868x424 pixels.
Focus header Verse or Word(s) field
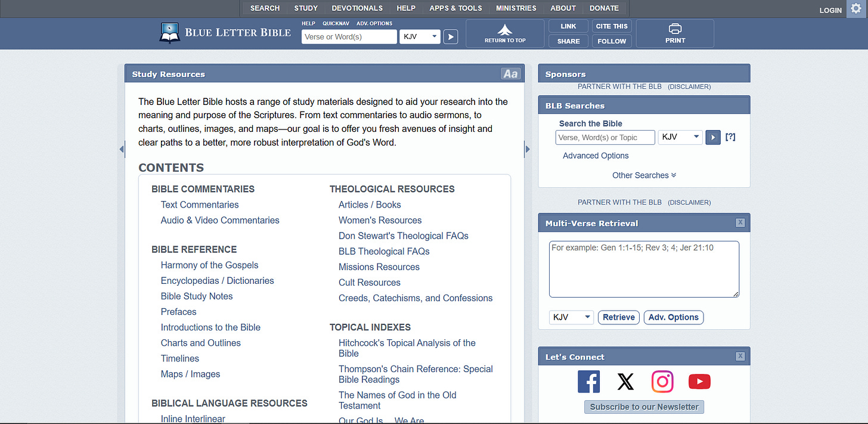(349, 37)
